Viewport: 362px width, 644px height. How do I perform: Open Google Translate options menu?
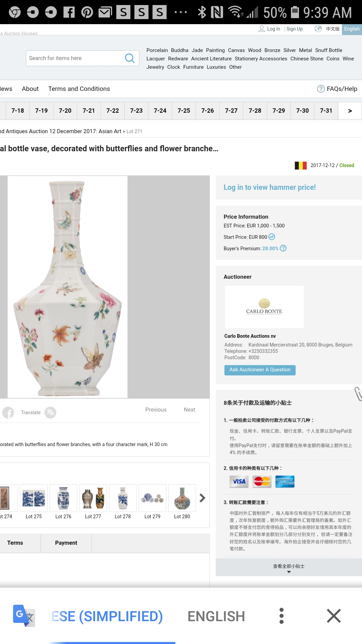click(x=282, y=616)
